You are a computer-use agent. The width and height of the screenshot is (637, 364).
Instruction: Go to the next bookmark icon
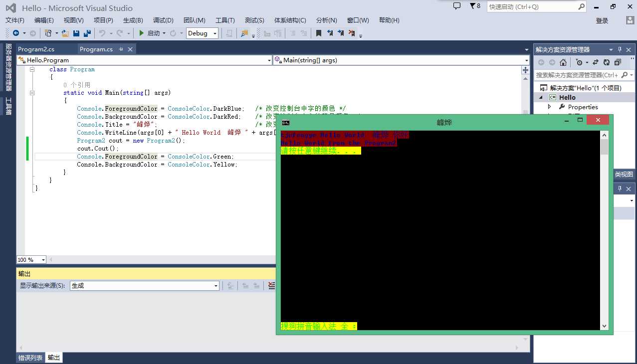[x=341, y=33]
